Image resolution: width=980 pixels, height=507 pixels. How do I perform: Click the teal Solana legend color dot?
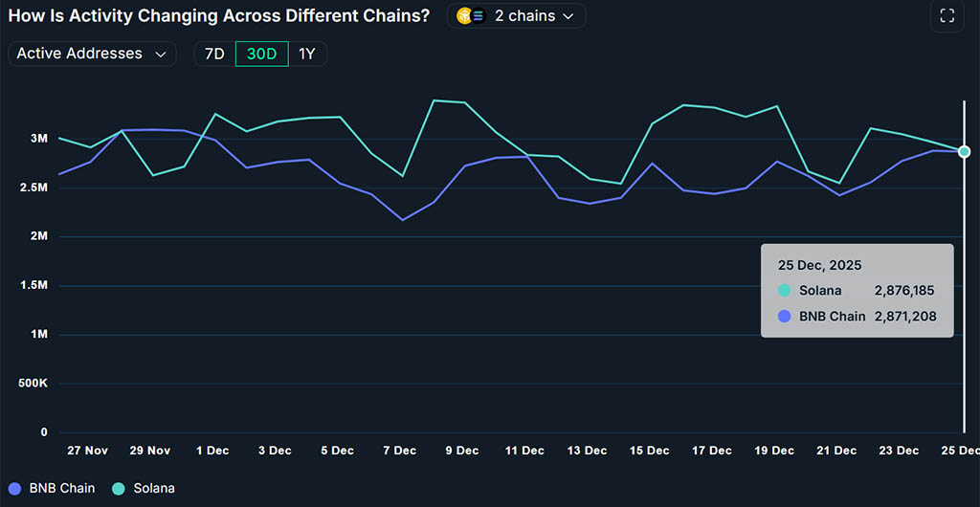[119, 488]
